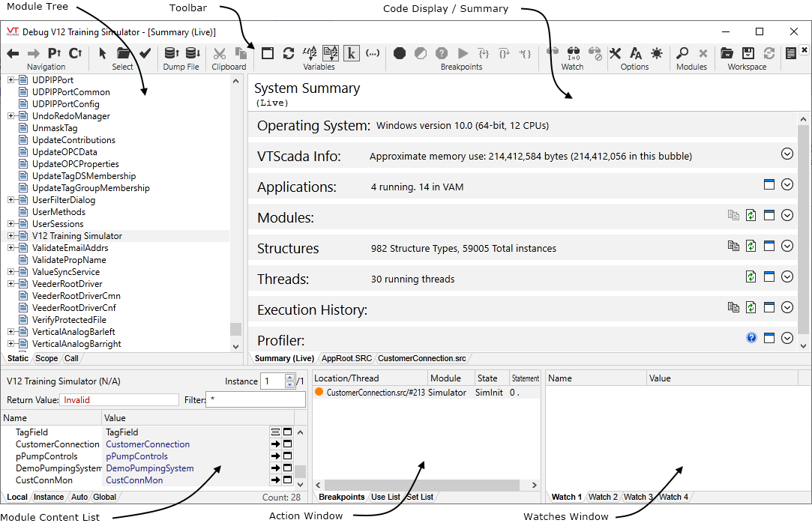Open the AppRoot.SRC tab
This screenshot has height=523, width=812.
346,358
